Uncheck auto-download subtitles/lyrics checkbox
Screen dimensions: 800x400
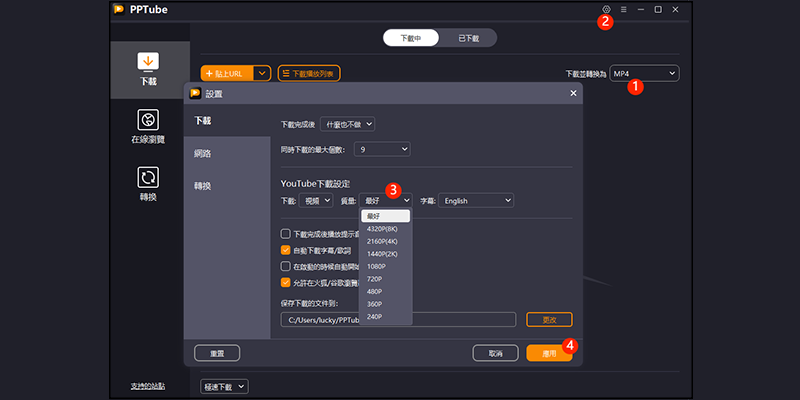(286, 250)
